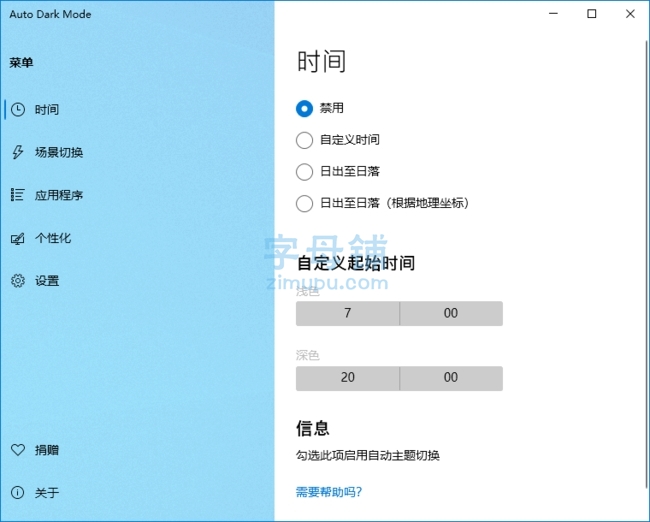
Task: Click the 自定义起始时间 heading
Action: (x=356, y=263)
